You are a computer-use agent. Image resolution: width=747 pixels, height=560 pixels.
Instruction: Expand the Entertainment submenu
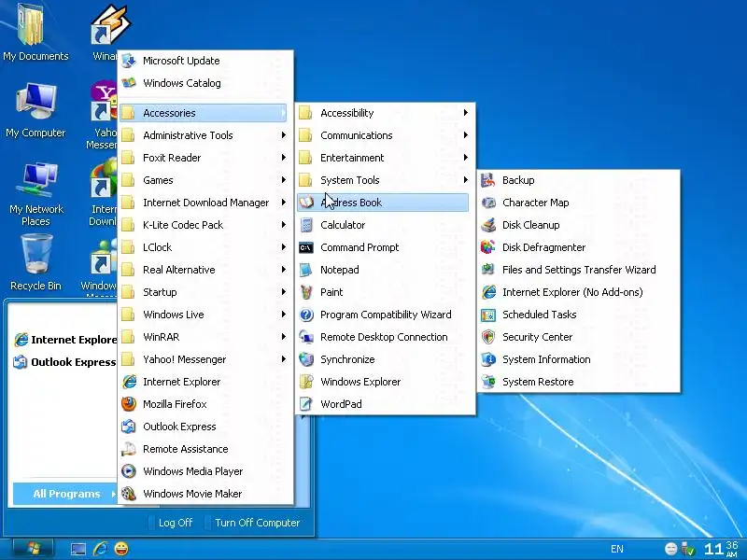point(384,158)
